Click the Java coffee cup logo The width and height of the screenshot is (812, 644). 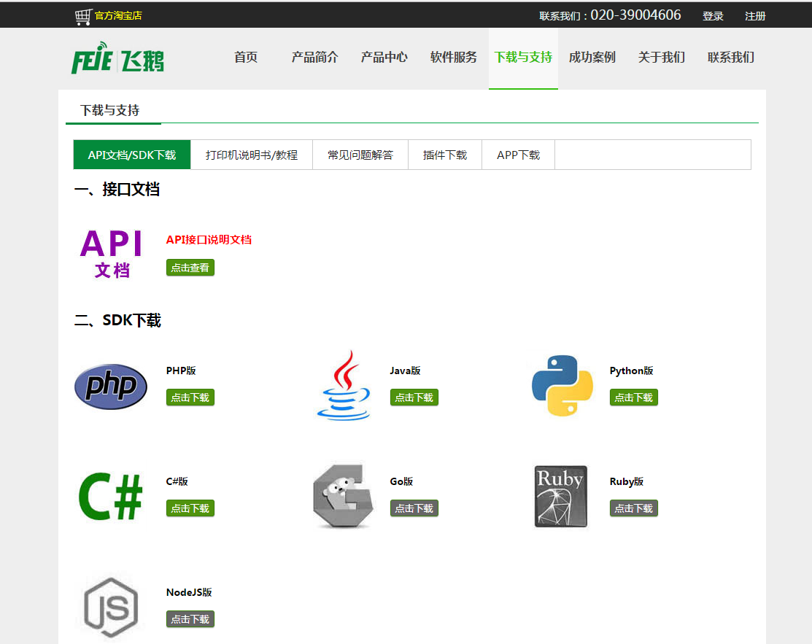[344, 384]
